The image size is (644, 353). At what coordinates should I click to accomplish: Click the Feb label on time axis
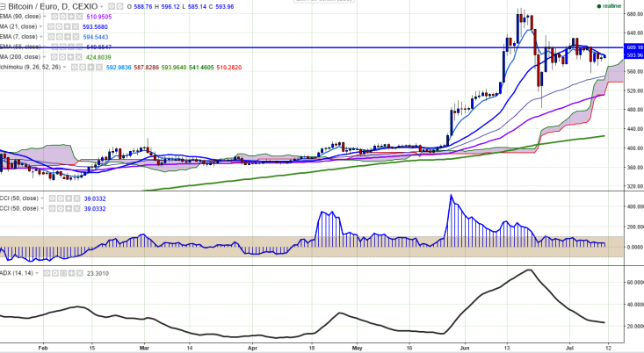pyautogui.click(x=43, y=348)
